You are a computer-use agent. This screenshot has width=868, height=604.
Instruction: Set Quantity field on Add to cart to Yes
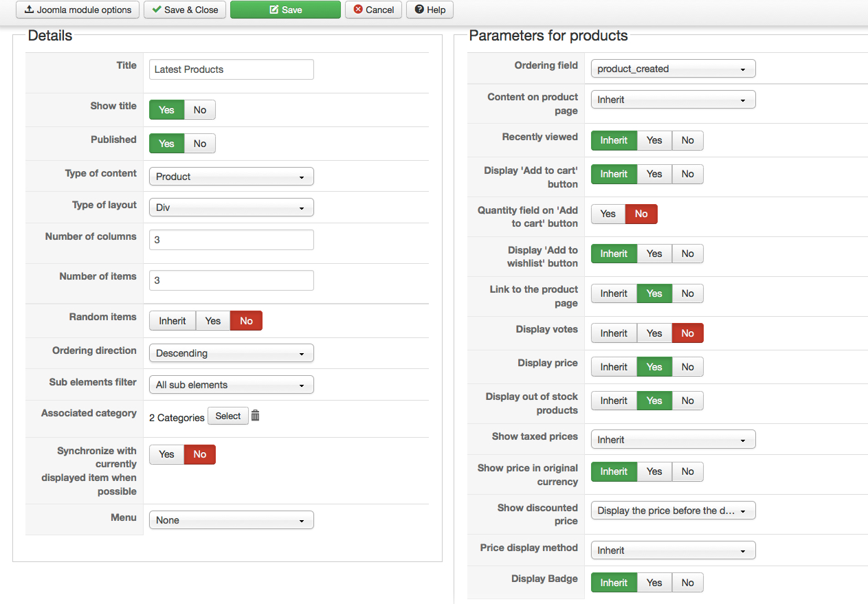pos(608,214)
